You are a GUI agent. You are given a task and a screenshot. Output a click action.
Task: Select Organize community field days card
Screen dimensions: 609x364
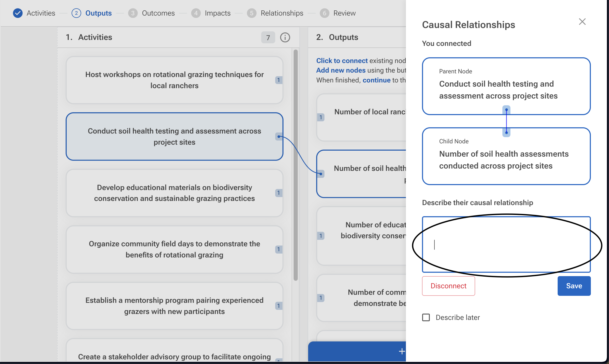click(174, 249)
